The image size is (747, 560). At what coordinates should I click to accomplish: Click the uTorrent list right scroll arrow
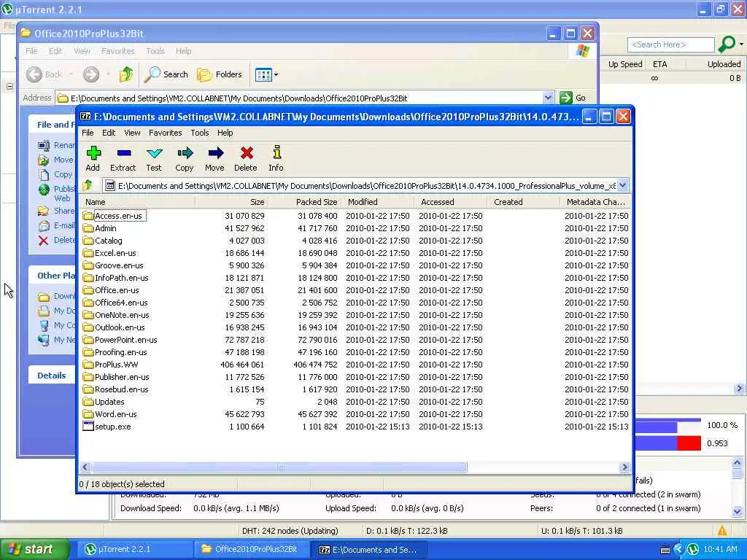pyautogui.click(x=740, y=389)
